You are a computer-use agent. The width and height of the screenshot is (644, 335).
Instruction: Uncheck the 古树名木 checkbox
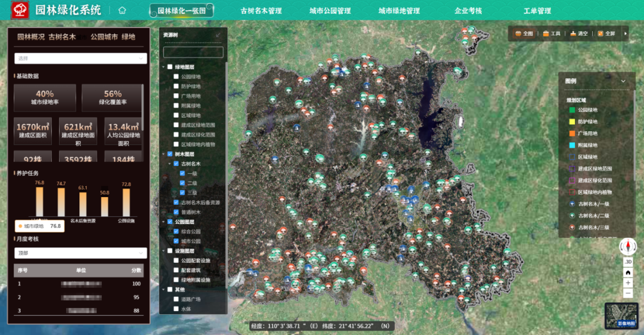(176, 164)
